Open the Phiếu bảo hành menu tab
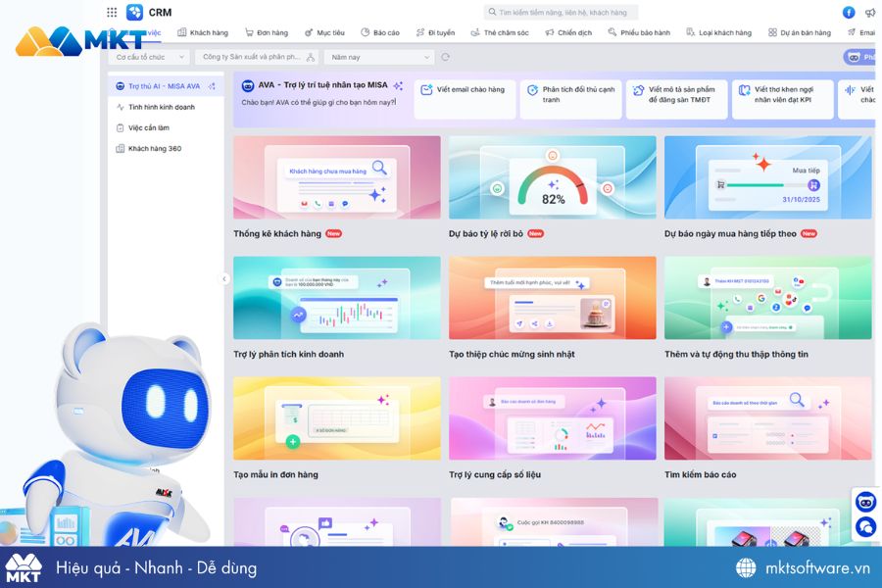 639,32
